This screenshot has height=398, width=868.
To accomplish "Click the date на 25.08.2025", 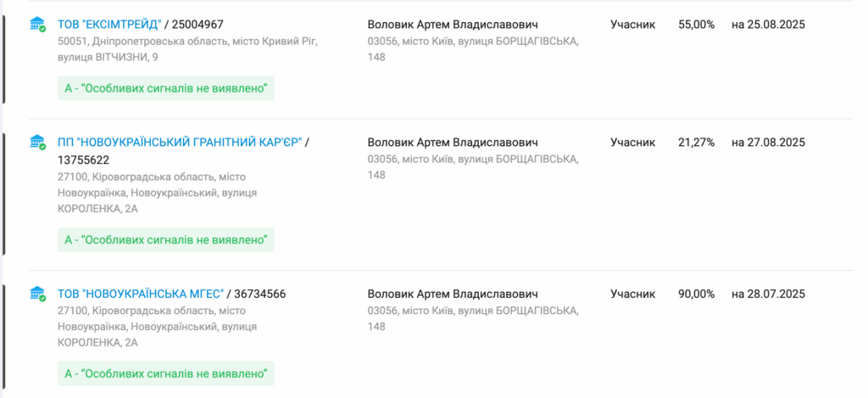I will 768,25.
